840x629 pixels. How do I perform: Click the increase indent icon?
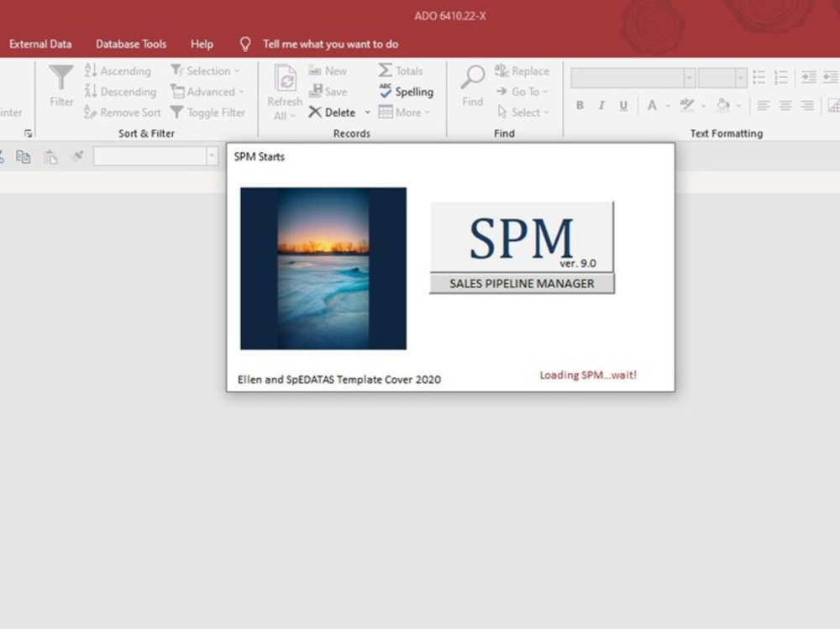(809, 77)
